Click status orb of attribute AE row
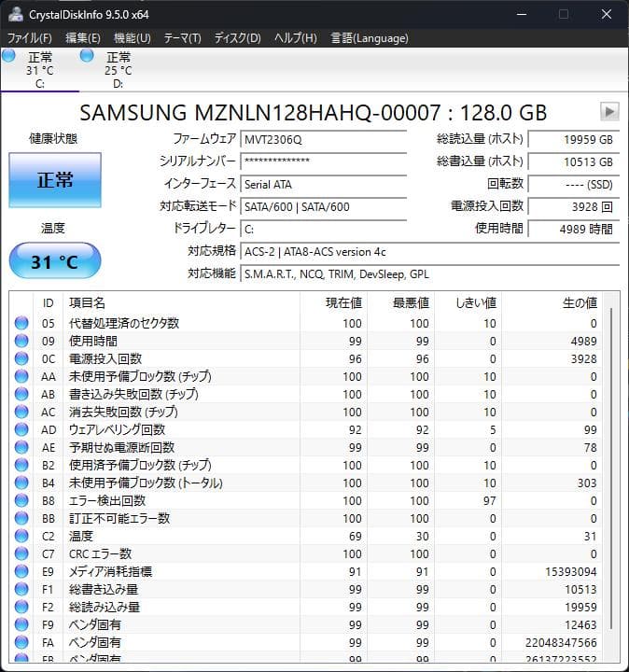This screenshot has height=672, width=629. [21, 447]
